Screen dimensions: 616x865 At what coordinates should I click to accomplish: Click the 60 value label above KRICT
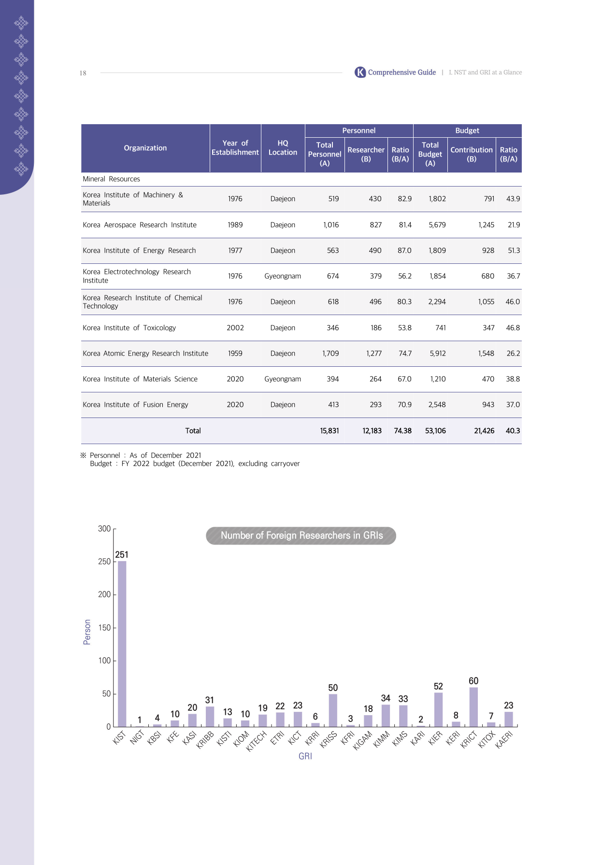pos(473,681)
